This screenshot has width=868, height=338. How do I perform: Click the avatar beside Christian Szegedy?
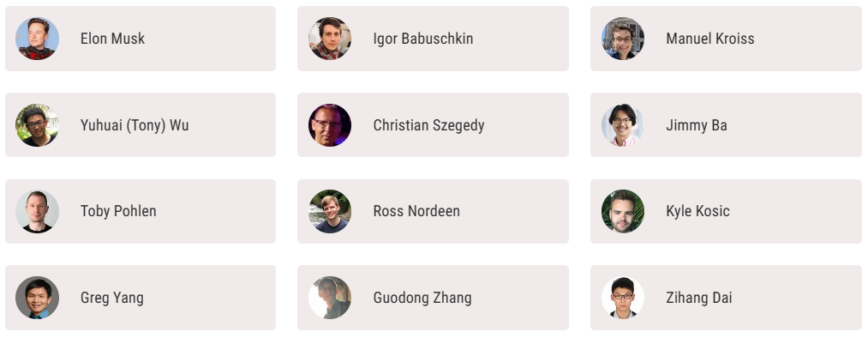pos(330,125)
